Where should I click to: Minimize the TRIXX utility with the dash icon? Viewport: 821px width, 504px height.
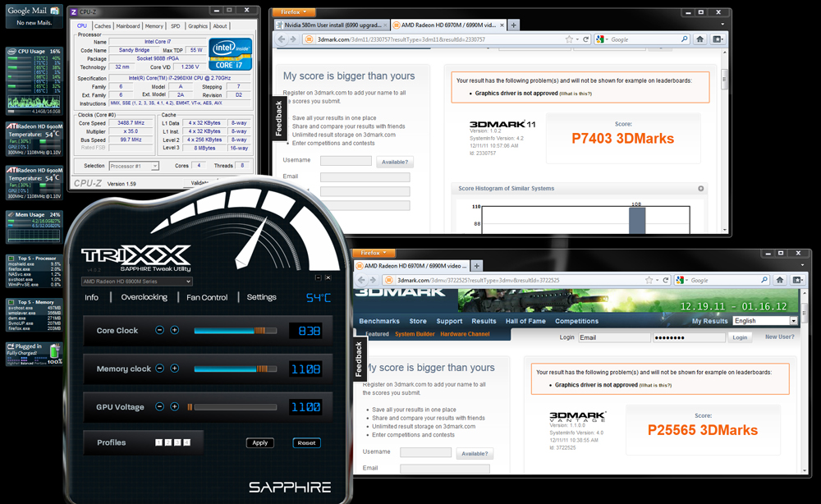[318, 278]
